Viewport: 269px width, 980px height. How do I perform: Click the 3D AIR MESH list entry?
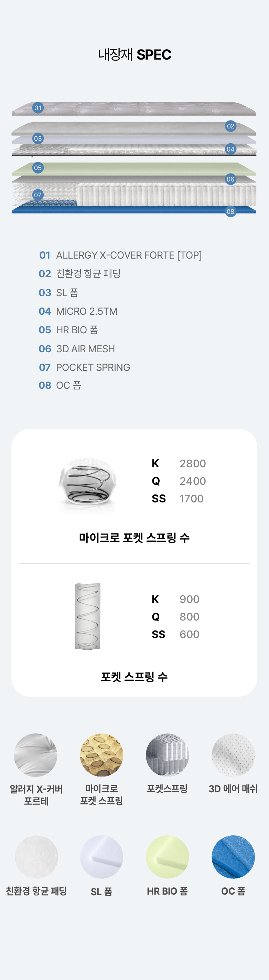(x=86, y=349)
